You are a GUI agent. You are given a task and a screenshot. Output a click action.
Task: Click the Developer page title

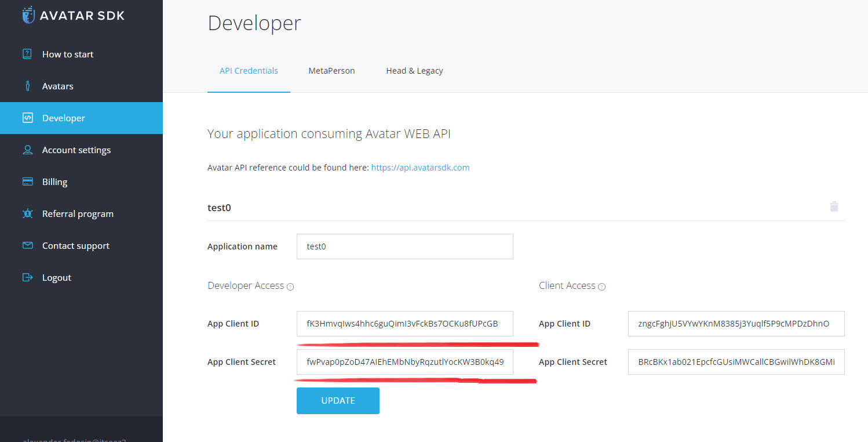pos(254,23)
